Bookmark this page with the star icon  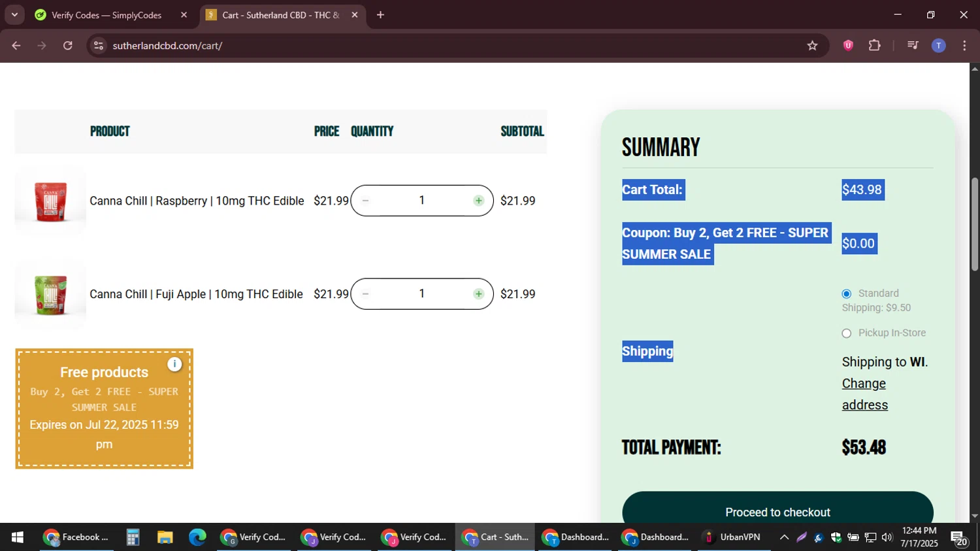pos(812,46)
